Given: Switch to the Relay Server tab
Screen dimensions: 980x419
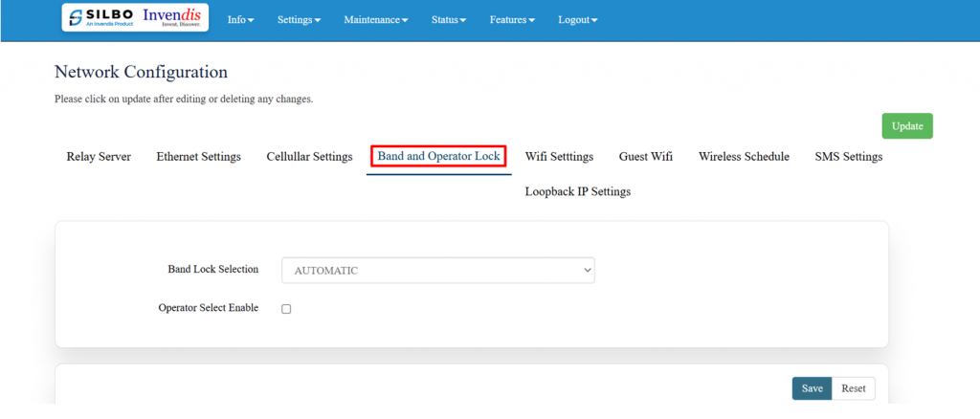Looking at the screenshot, I should pyautogui.click(x=99, y=157).
